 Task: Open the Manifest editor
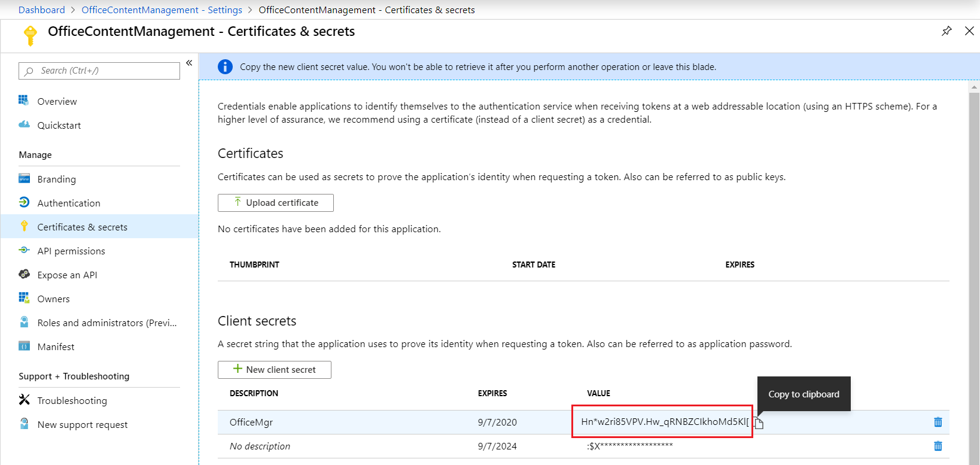pos(56,347)
